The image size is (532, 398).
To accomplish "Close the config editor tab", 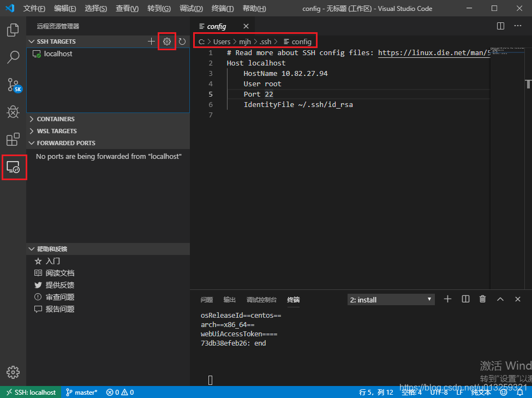I will pyautogui.click(x=246, y=26).
